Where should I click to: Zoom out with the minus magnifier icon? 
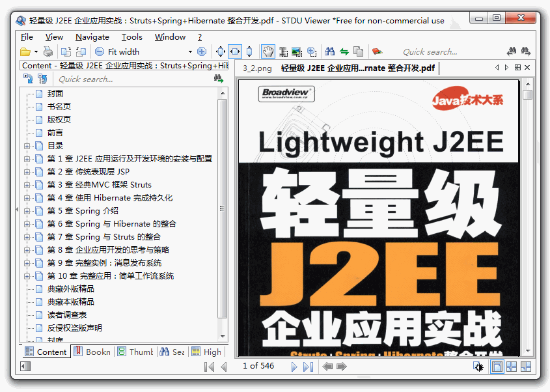(100, 52)
